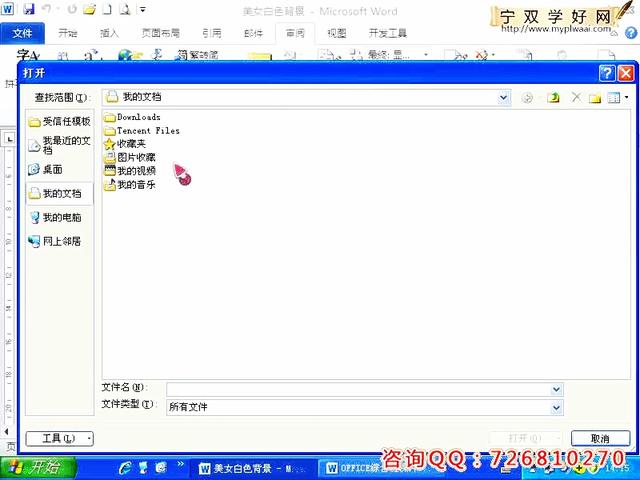Open the Downloads folder
The image size is (640, 480).
[x=132, y=118]
